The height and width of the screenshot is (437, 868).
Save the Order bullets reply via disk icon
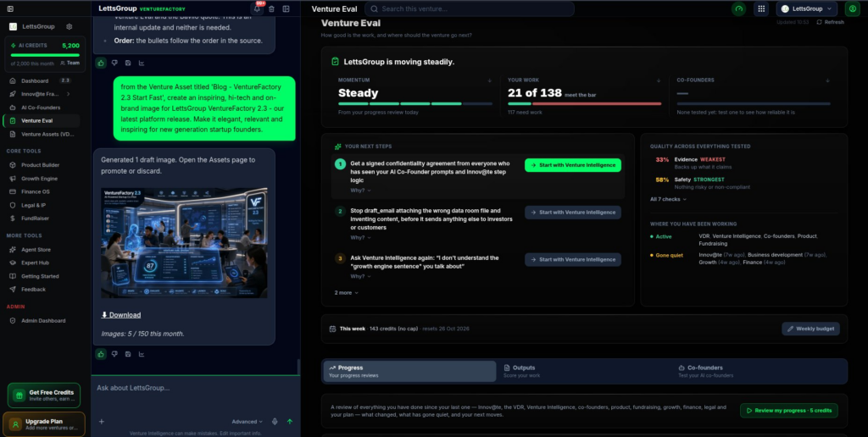(x=128, y=63)
